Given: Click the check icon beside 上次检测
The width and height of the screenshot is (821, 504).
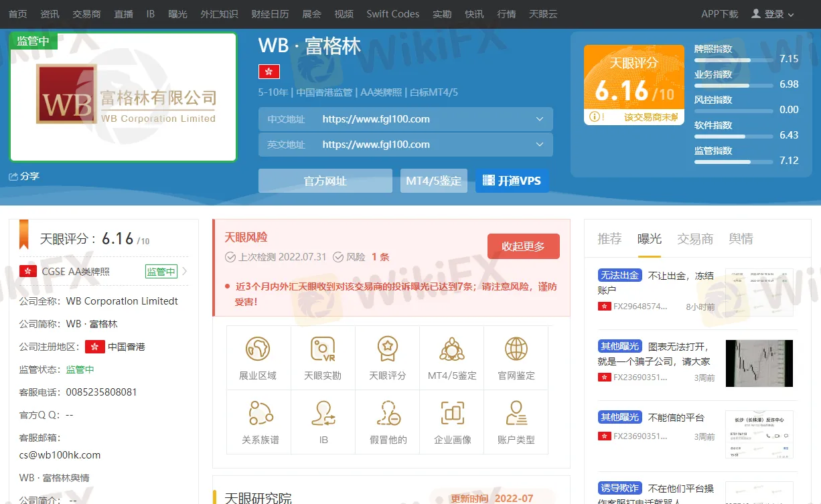Looking at the screenshot, I should (x=230, y=257).
